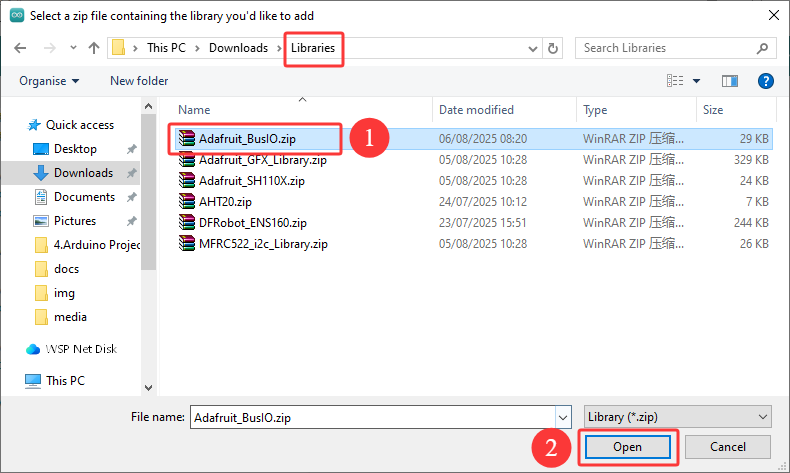This screenshot has height=473, width=790.
Task: Toggle the preview pane icon
Action: (730, 81)
